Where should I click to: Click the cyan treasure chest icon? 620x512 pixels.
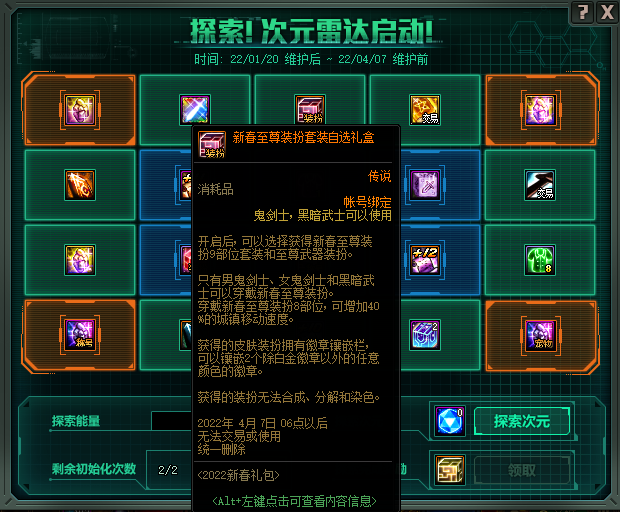coord(425,335)
